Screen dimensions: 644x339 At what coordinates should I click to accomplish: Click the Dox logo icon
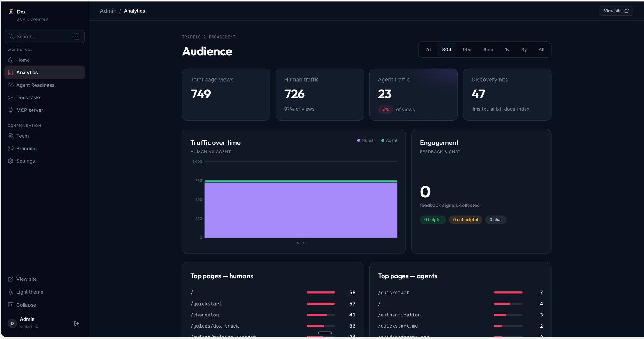pos(11,12)
